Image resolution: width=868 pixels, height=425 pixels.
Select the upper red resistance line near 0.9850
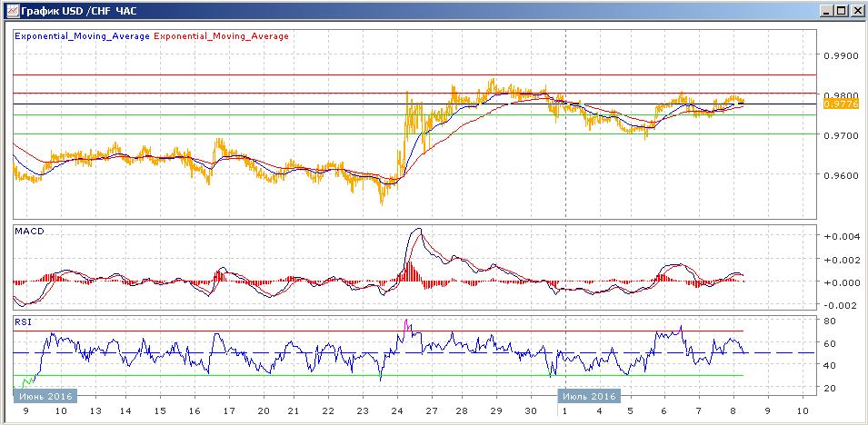(415, 74)
